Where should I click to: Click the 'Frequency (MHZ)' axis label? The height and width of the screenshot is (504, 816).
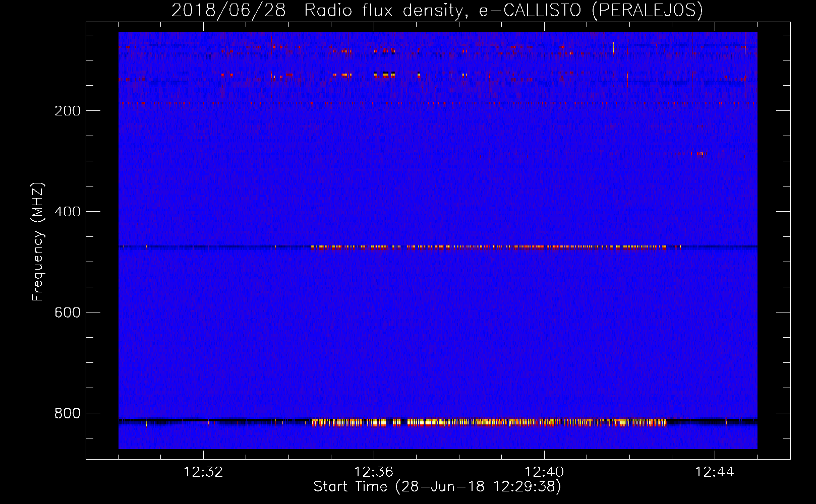pos(38,242)
